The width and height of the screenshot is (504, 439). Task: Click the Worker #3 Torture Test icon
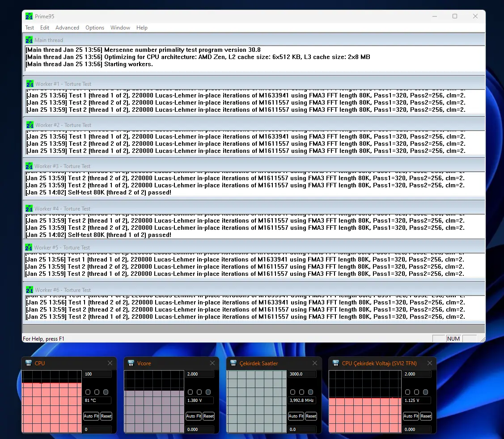point(29,166)
